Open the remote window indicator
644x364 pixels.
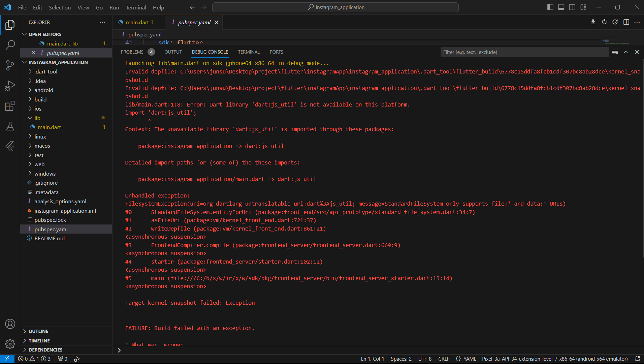click(x=7, y=359)
